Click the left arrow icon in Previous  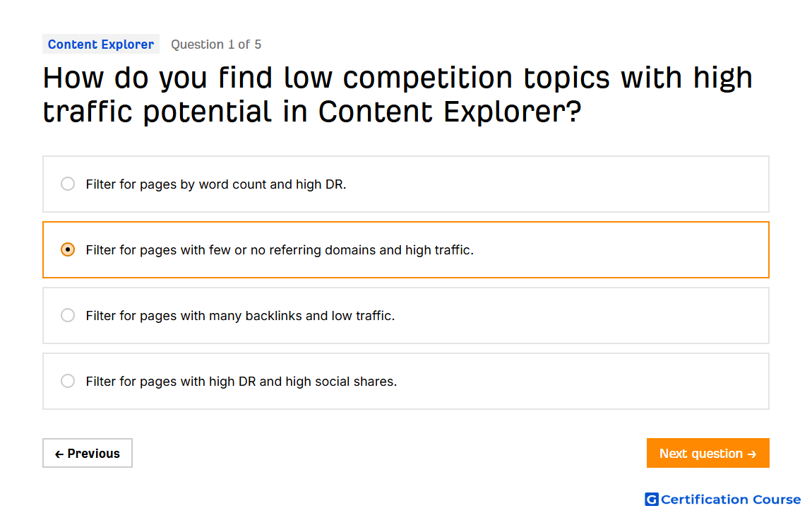(59, 454)
